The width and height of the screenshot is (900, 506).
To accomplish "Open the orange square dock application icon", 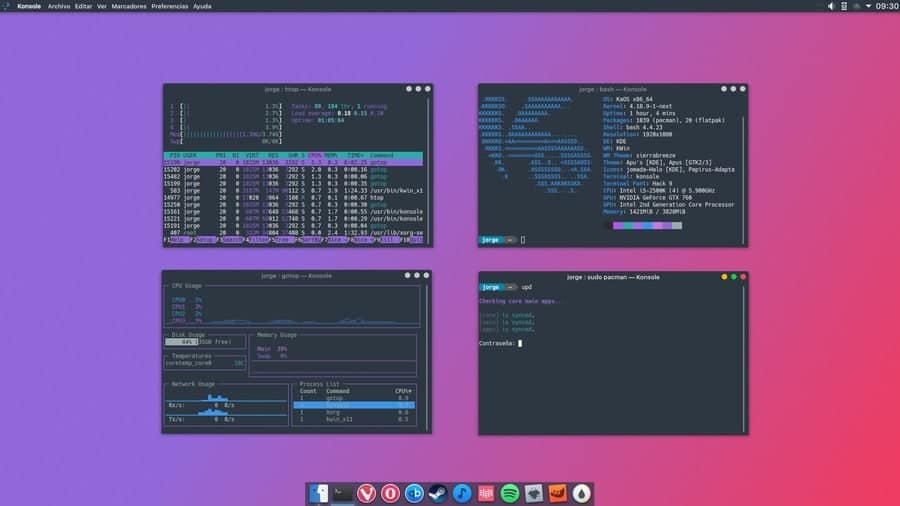I will pos(557,493).
